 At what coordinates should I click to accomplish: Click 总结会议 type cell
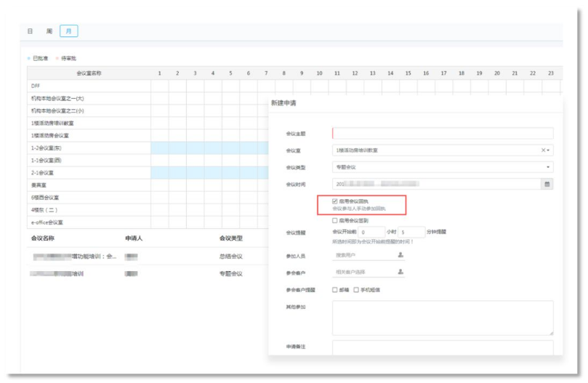(231, 257)
